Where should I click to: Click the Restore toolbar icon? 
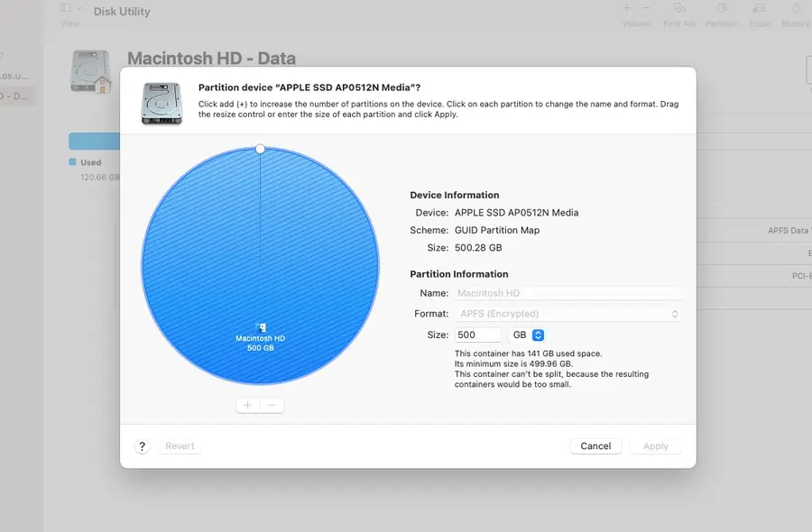795,8
